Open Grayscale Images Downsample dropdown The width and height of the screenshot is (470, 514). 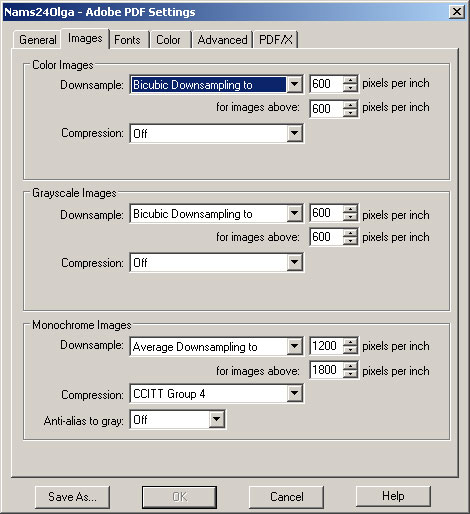pos(216,213)
